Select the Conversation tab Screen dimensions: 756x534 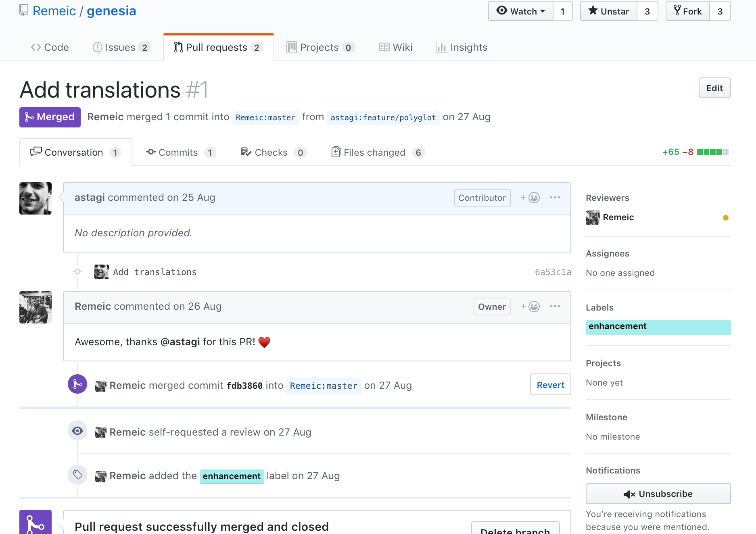point(75,152)
